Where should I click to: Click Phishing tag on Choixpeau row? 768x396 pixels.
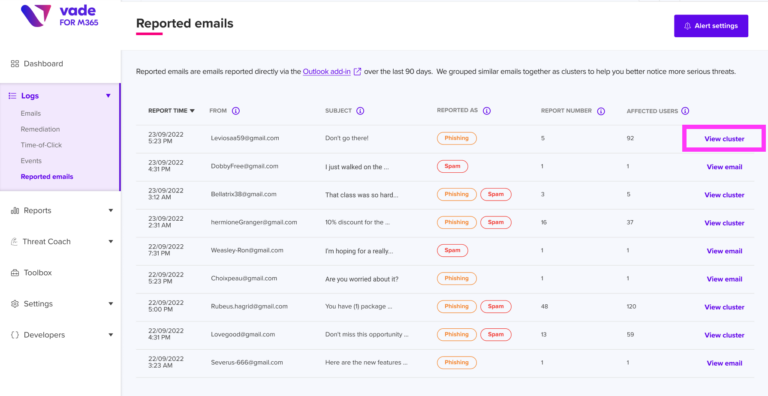point(456,278)
